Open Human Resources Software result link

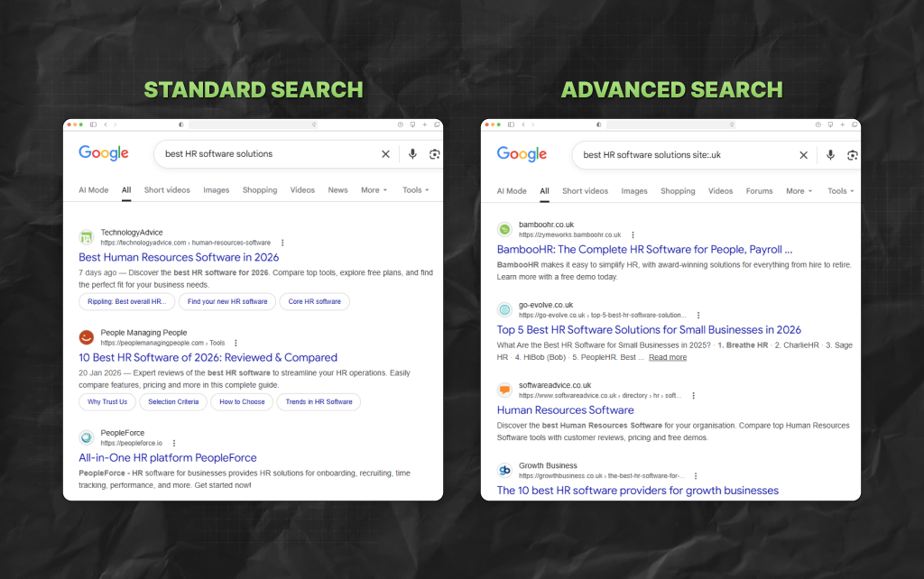(565, 410)
